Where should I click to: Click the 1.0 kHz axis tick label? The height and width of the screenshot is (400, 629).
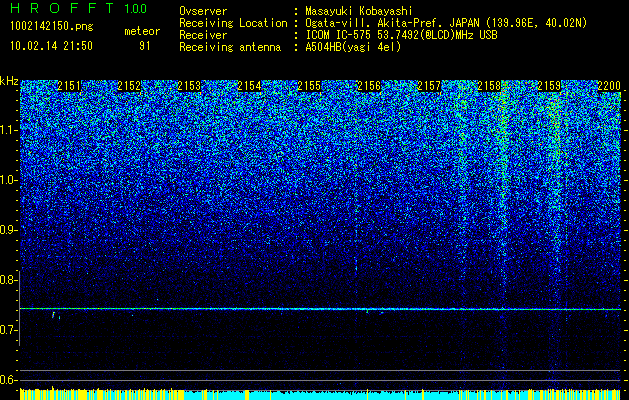(x=9, y=180)
